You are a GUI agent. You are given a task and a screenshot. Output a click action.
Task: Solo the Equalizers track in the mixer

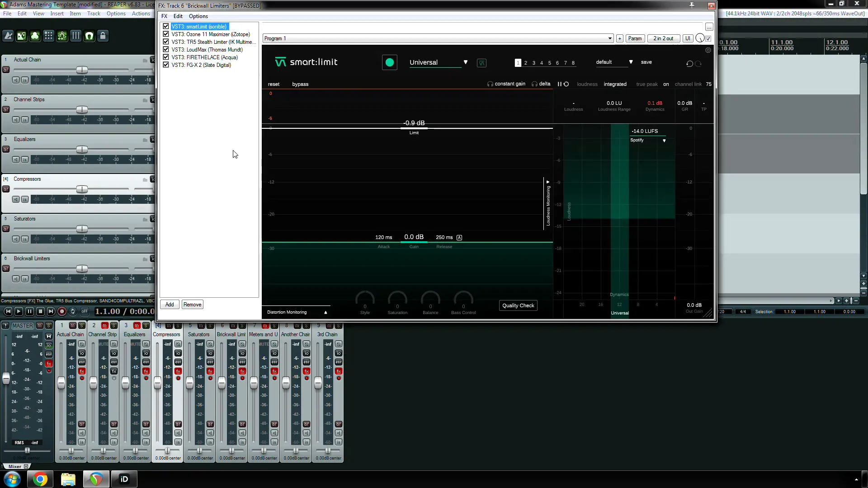146,326
